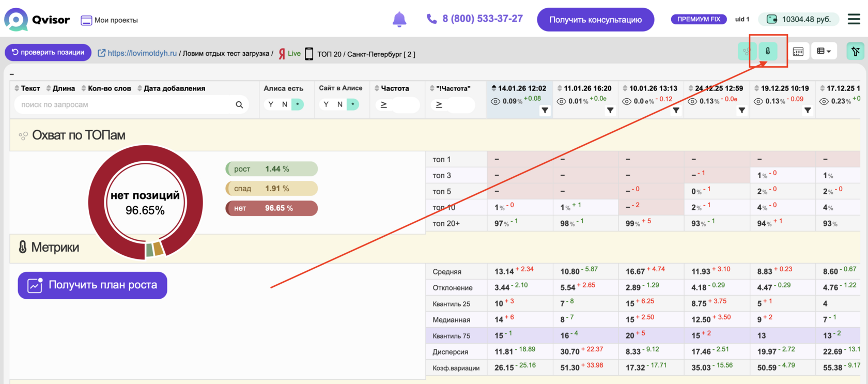
Task: Set Сайт в Алисе filter to Y
Action: pyautogui.click(x=326, y=104)
